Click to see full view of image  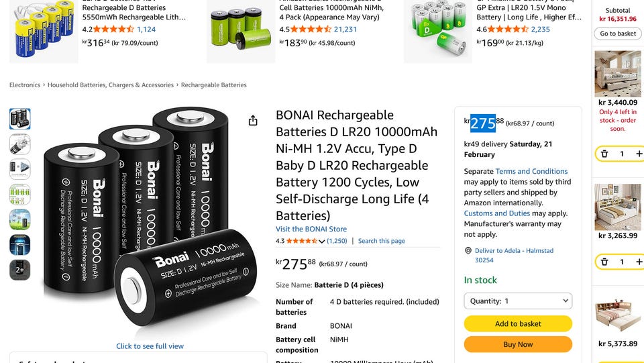(150, 346)
